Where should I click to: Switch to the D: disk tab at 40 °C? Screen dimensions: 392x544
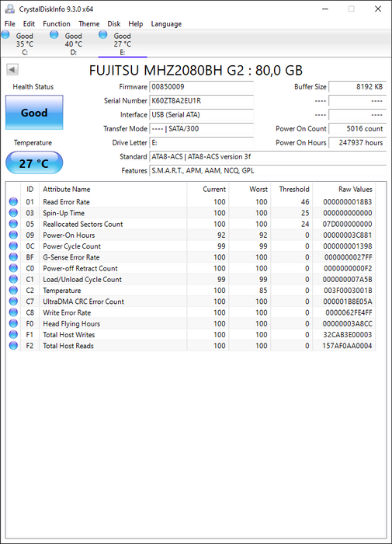74,44
